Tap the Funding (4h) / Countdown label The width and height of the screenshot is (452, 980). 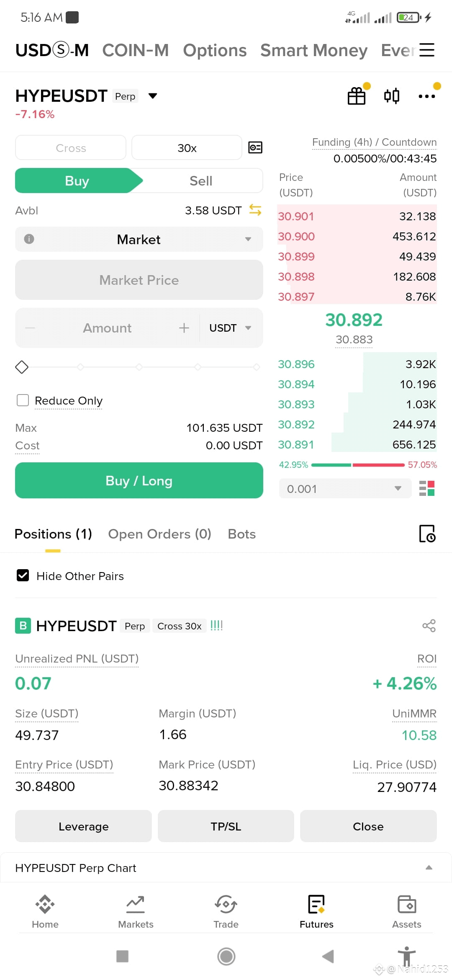tap(374, 142)
